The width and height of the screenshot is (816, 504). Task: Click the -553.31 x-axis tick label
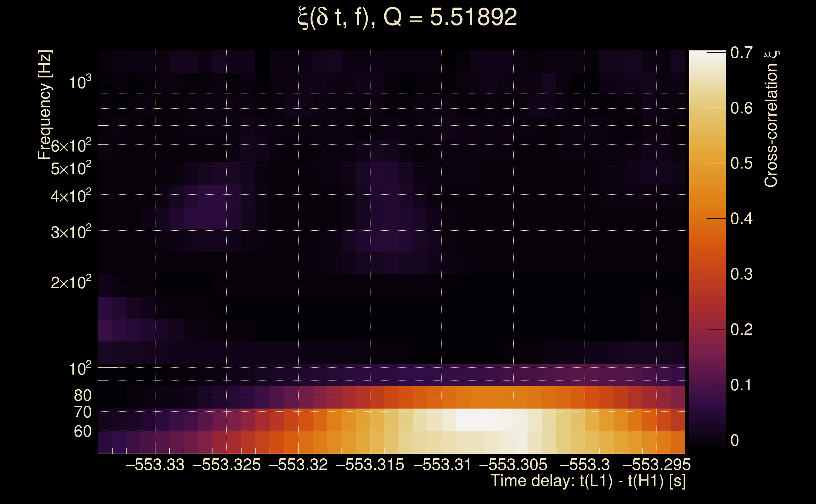442,465
